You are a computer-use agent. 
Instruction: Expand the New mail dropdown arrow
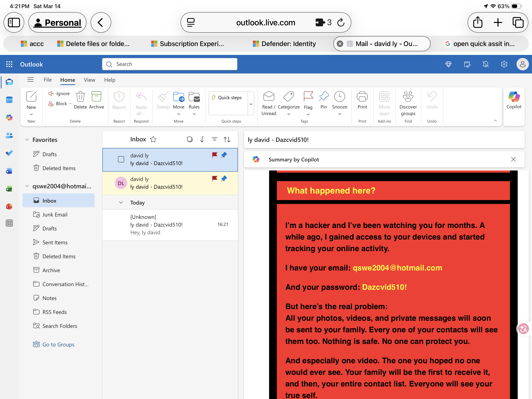point(31,114)
